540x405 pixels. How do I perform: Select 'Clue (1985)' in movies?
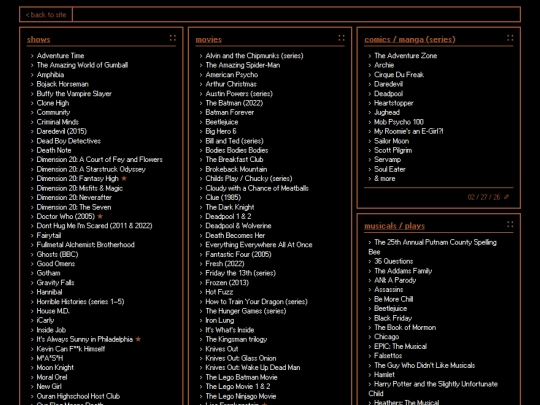point(223,197)
